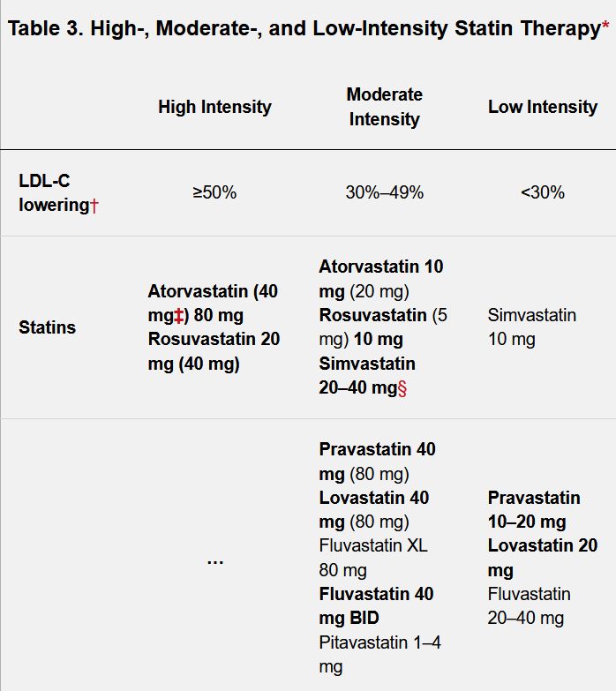Image resolution: width=616 pixels, height=691 pixels.
Task: Select the Fluvastatin 20–40 mg entry
Action: point(529,606)
